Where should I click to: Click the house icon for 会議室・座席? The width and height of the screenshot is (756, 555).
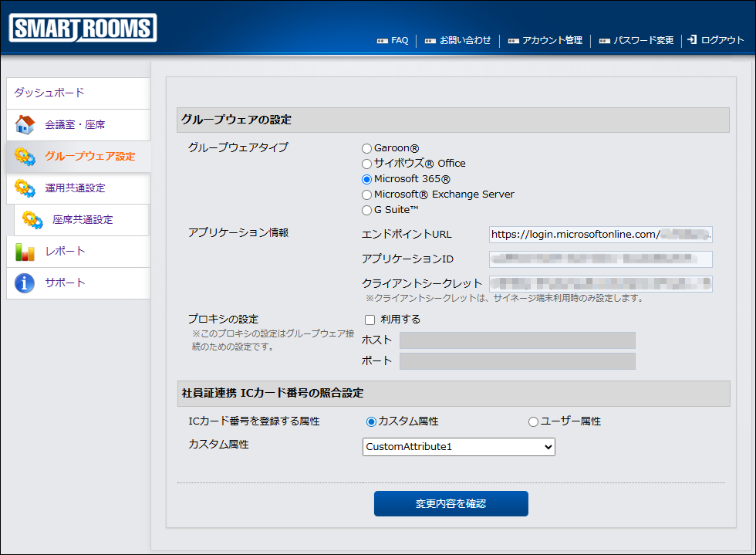[x=25, y=124]
